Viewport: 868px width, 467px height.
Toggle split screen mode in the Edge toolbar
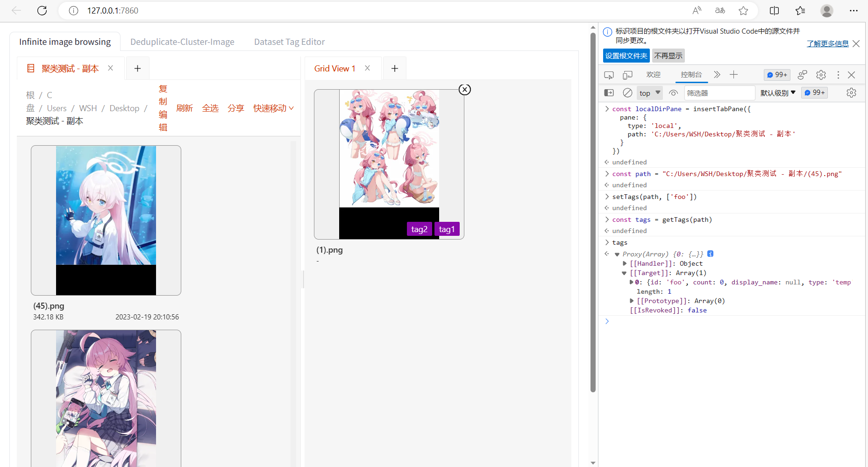coord(774,10)
